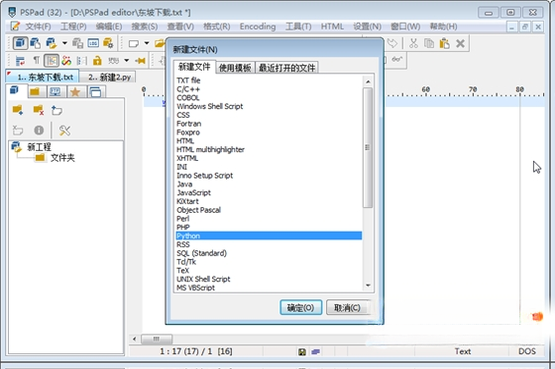Open the Encoding menu
555x369 pixels.
tap(258, 27)
